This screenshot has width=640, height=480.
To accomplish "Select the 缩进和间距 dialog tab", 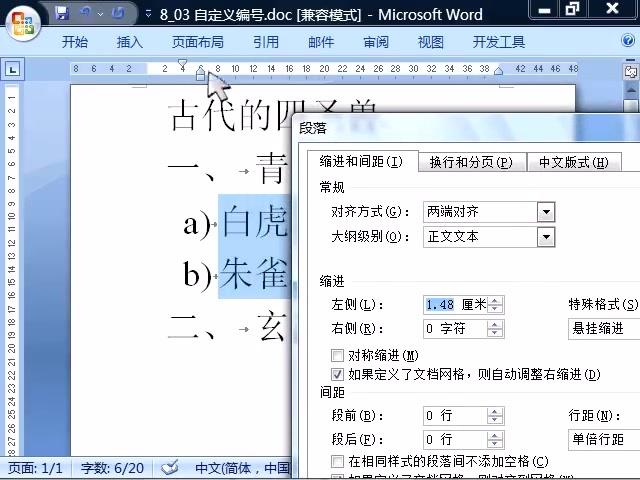I will (x=361, y=162).
